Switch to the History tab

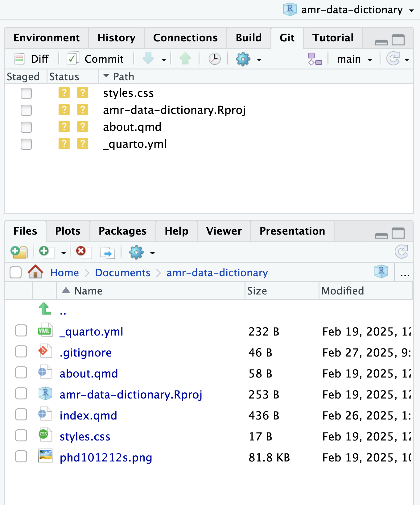pyautogui.click(x=117, y=38)
